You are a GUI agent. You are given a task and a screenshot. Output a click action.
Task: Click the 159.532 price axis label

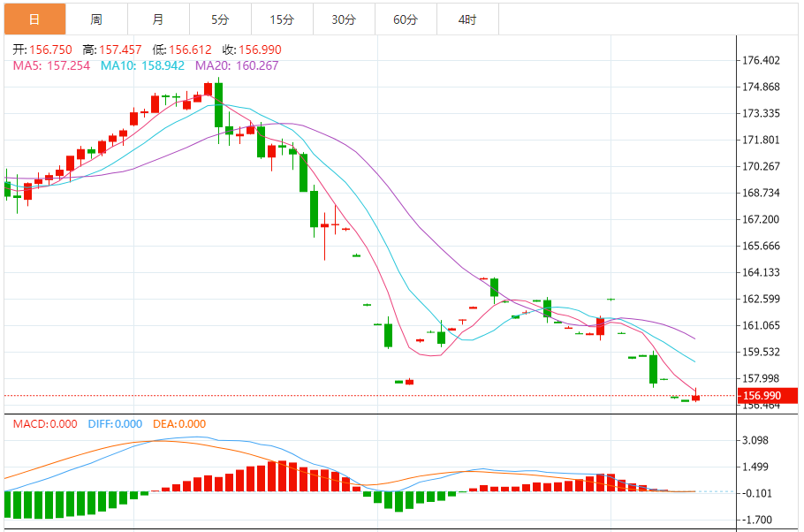click(x=762, y=352)
